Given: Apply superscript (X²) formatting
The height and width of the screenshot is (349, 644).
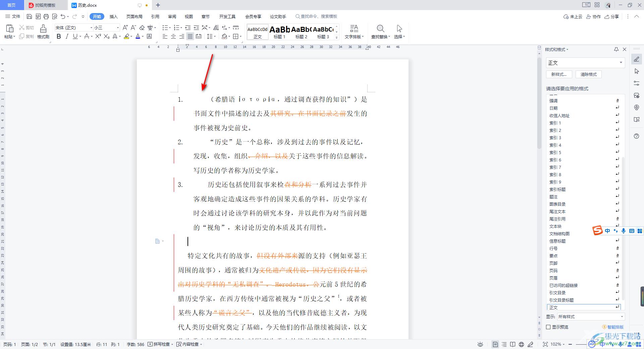Looking at the screenshot, I should point(98,36).
